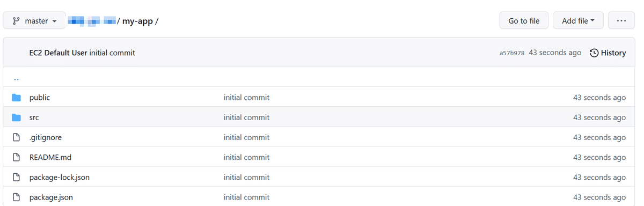Screen dimensions: 644x206
Task: Click the src folder icon
Action: point(17,117)
